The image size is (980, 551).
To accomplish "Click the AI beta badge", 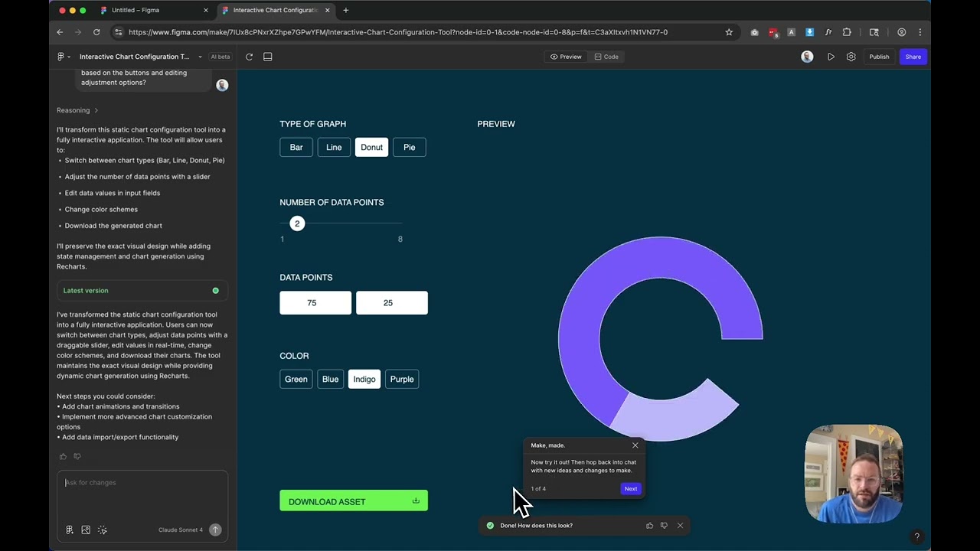I will click(220, 57).
